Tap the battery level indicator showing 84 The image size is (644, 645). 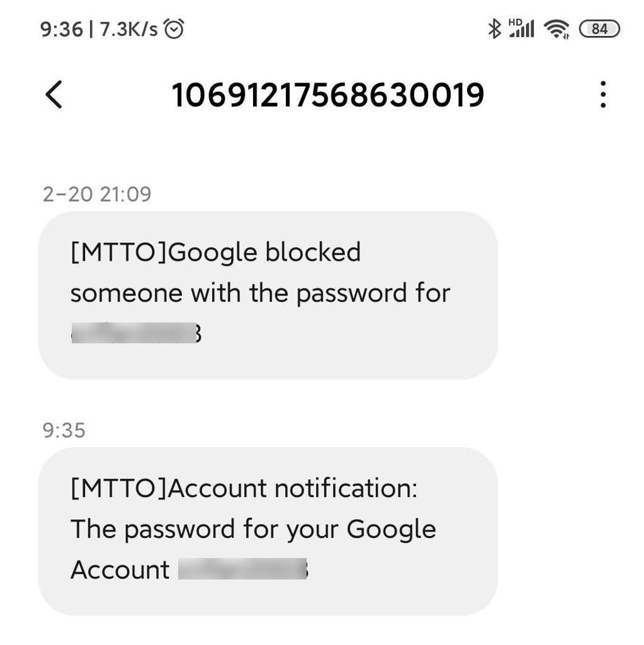pyautogui.click(x=599, y=28)
